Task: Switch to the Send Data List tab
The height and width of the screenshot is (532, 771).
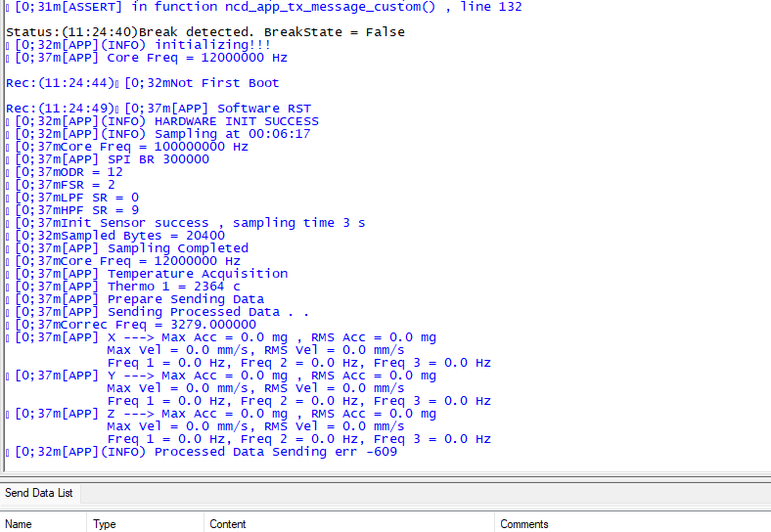Action: pos(39,493)
